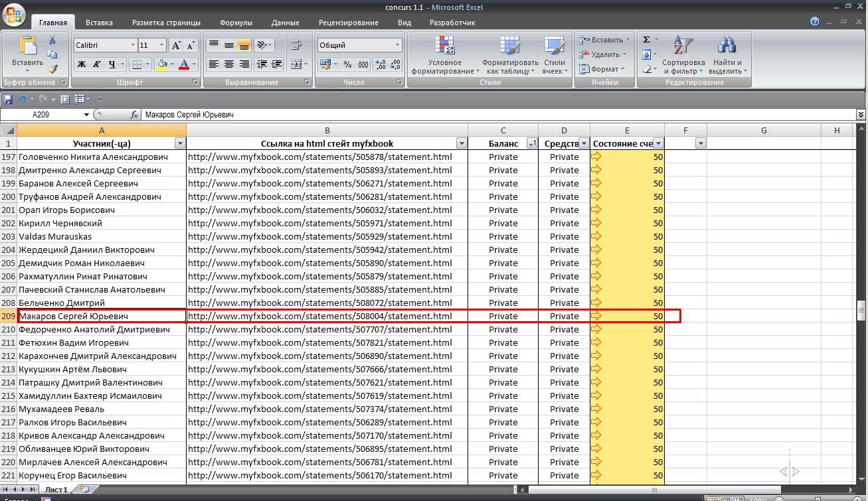Open filter dropdown for Участник(-ца) column

point(179,143)
